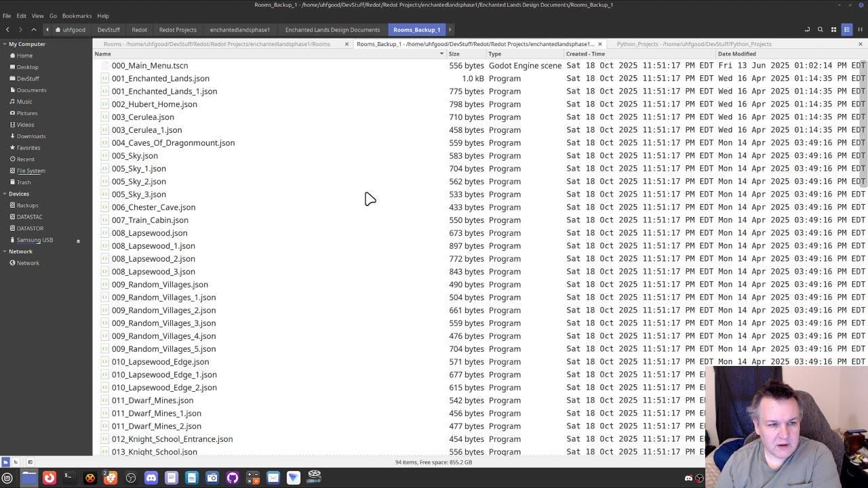Show places in sidebar
This screenshot has width=868, height=488.
click(5, 462)
